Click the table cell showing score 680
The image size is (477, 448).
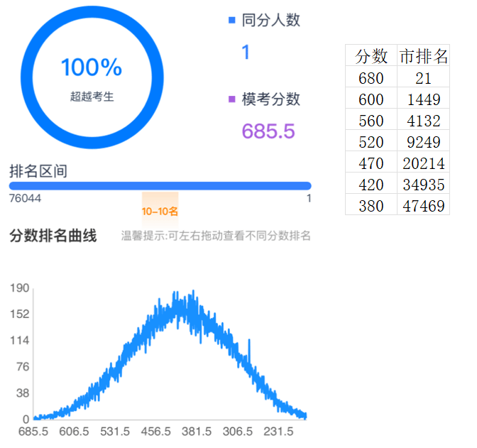pos(371,78)
